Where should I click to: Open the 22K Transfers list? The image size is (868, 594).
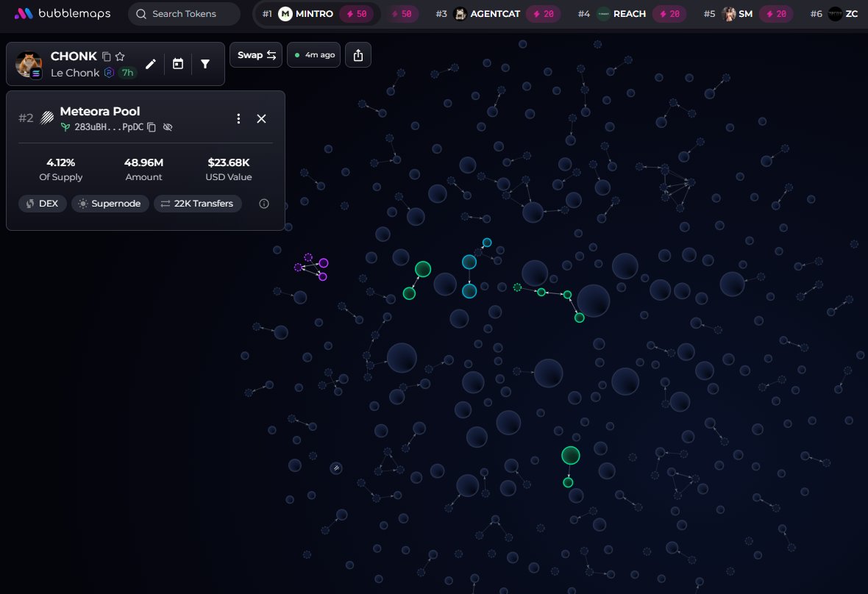click(x=198, y=204)
